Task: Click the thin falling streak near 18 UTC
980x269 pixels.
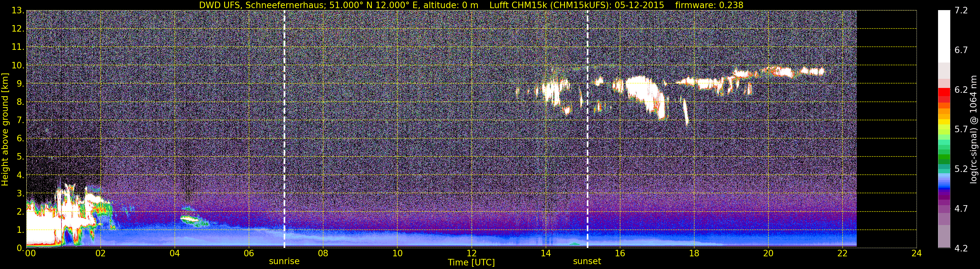Action: click(x=685, y=112)
